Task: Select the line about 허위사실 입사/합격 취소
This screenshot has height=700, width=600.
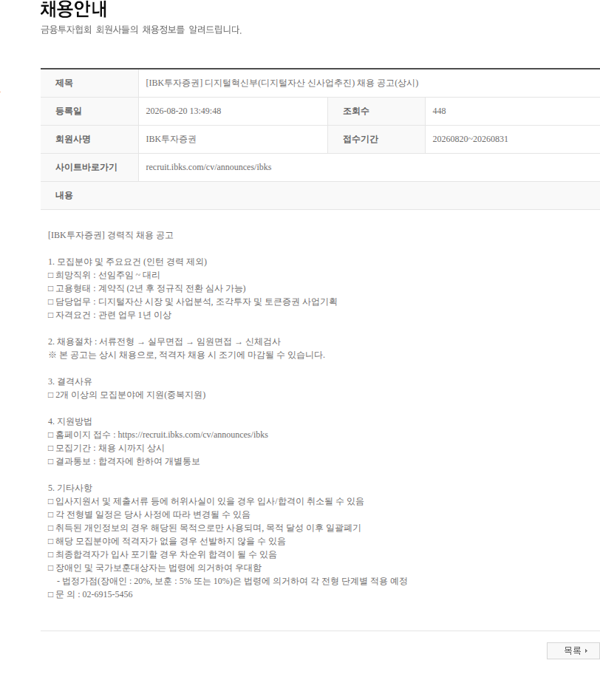Action: (206, 501)
